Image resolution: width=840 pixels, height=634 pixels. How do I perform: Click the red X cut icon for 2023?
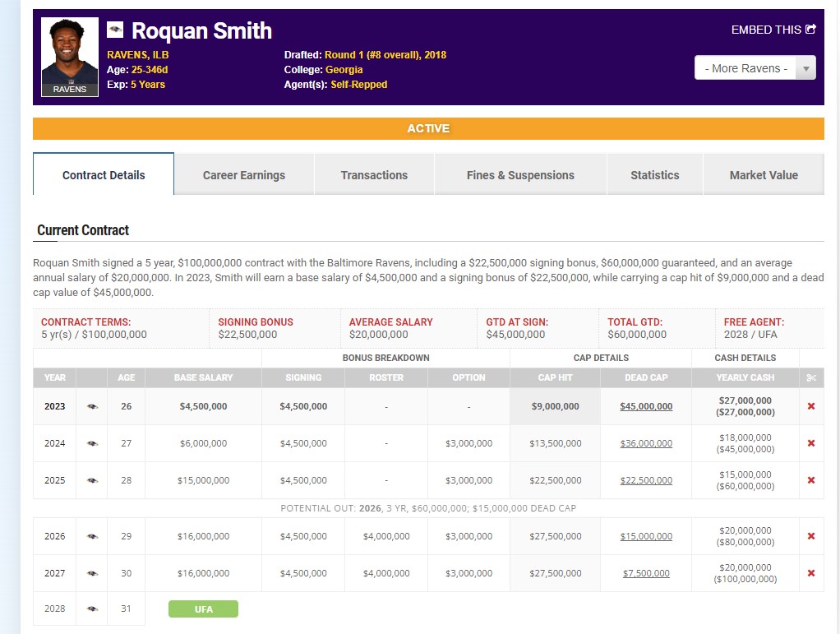coord(811,406)
